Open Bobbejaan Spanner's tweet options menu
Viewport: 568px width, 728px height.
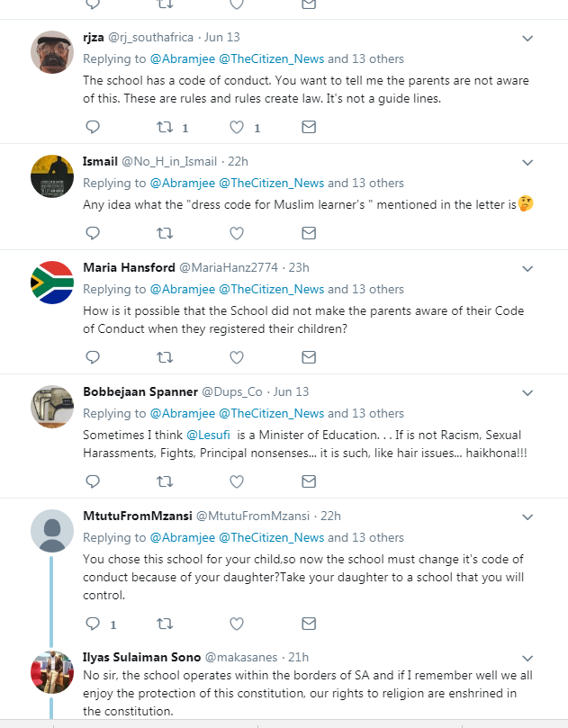[528, 392]
